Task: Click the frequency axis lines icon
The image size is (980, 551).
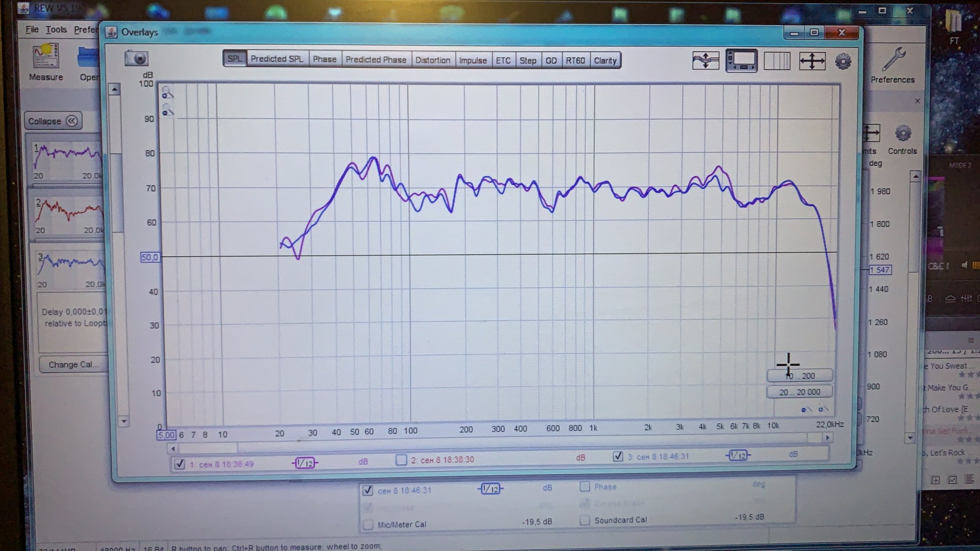Action: tap(777, 61)
